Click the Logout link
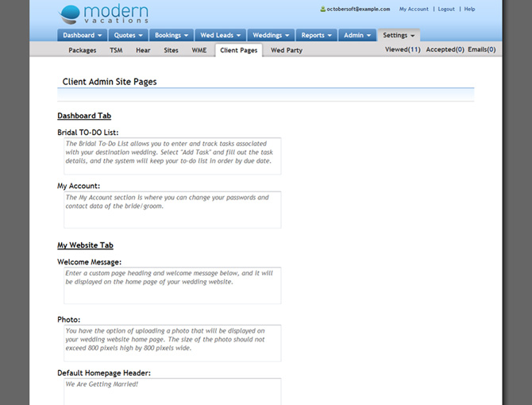Screen dimensions: 532x405 [x=446, y=10]
